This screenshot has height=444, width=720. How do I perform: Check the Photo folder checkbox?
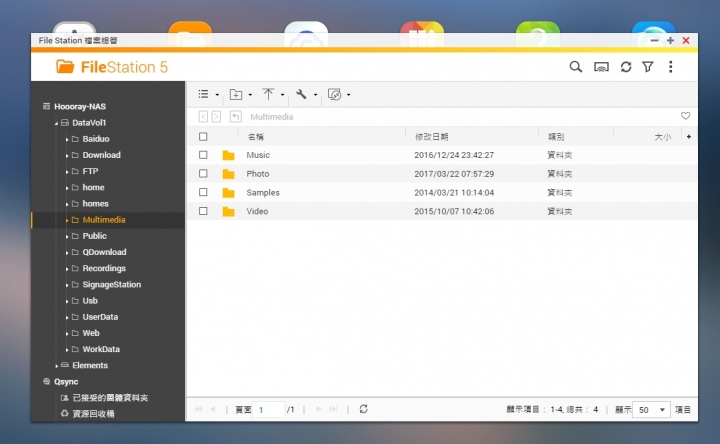203,174
